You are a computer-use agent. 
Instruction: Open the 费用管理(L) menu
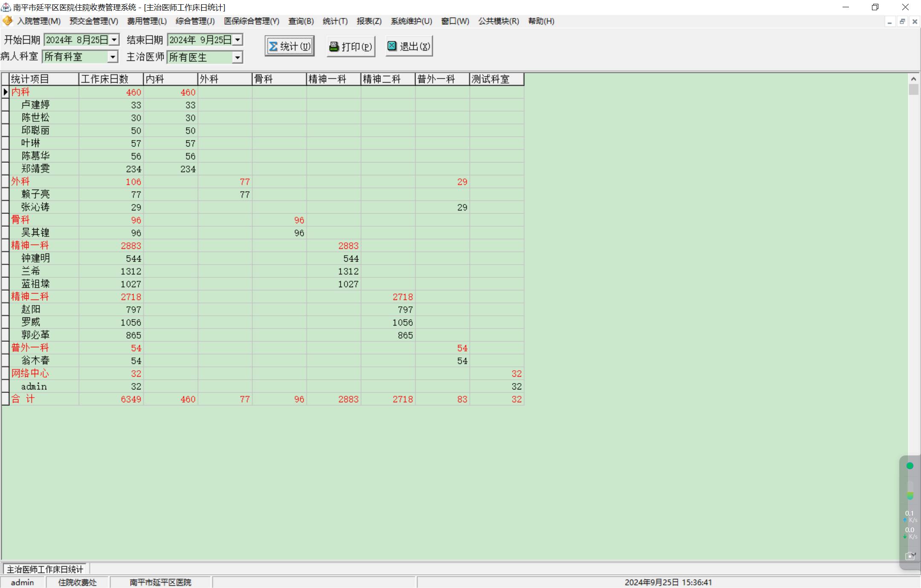[147, 21]
